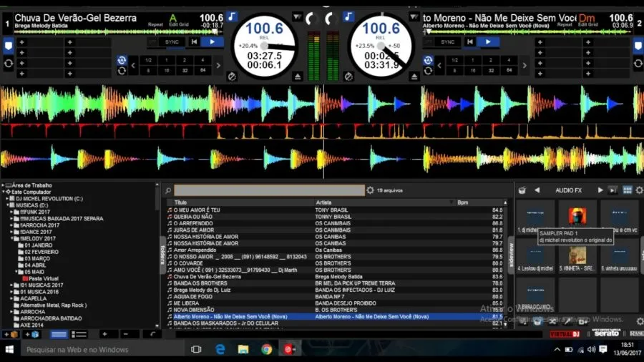Toggle the sideview side tab
The width and height of the screenshot is (644, 362).
click(x=511, y=255)
